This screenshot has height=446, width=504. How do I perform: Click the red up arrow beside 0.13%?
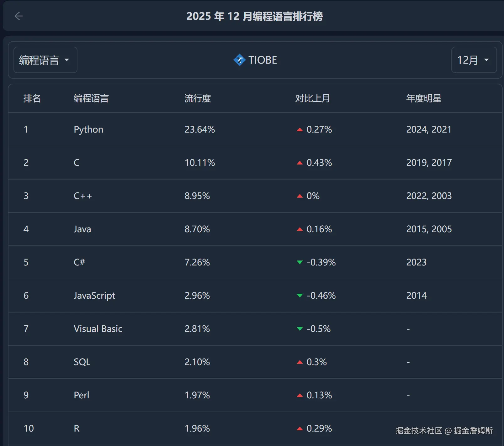click(300, 395)
